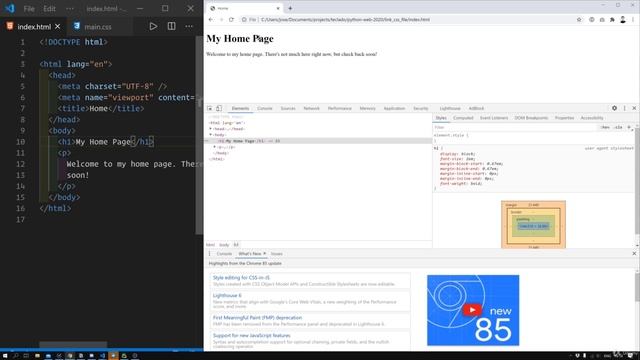640x360 pixels.
Task: Open DevTools Security tab
Action: tap(420, 108)
